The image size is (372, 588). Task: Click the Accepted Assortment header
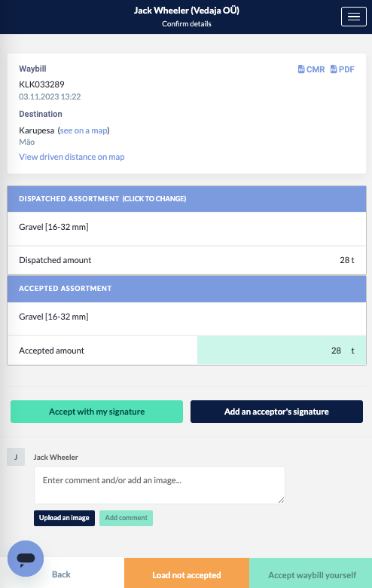point(187,289)
